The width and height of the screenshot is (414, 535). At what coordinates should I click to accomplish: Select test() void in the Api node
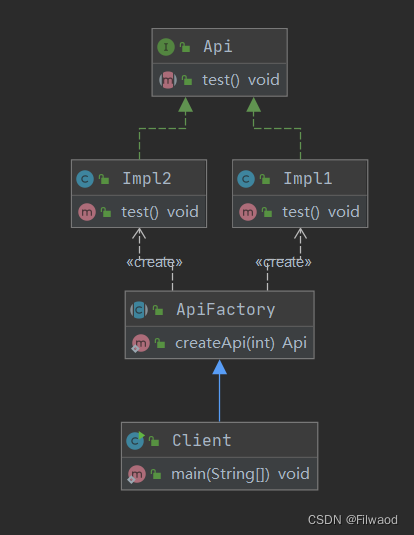coord(241,80)
